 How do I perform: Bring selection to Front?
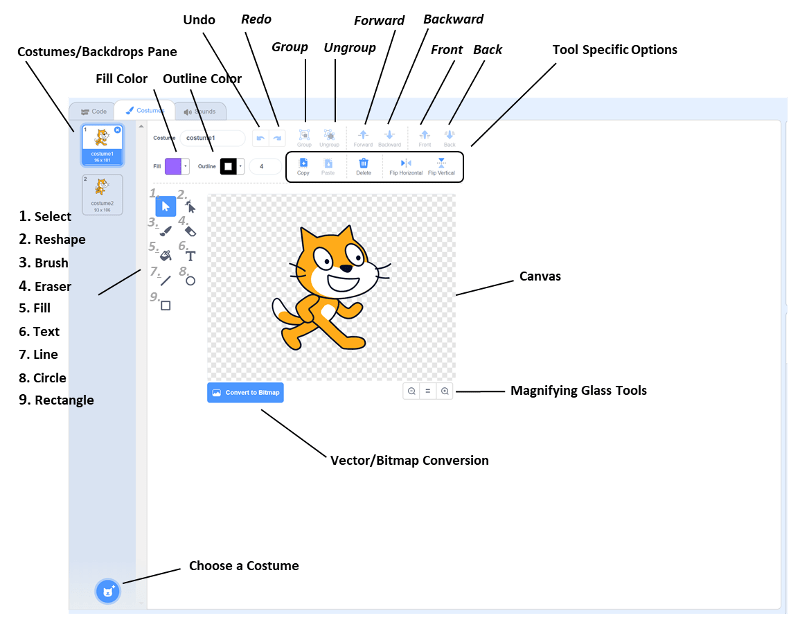[x=424, y=138]
